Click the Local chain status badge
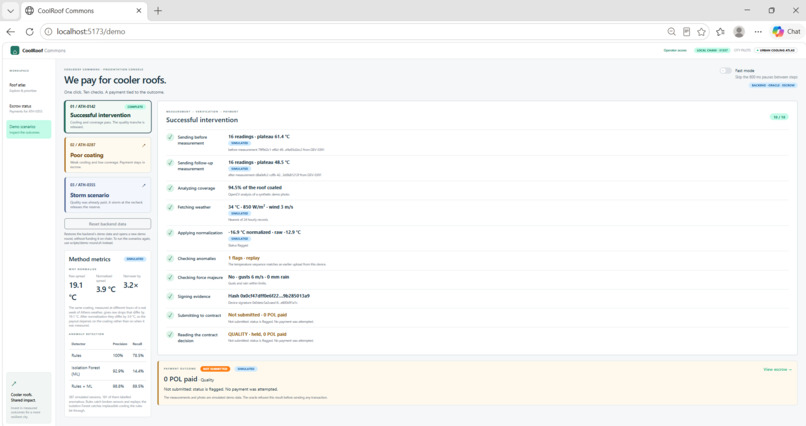 [x=712, y=50]
